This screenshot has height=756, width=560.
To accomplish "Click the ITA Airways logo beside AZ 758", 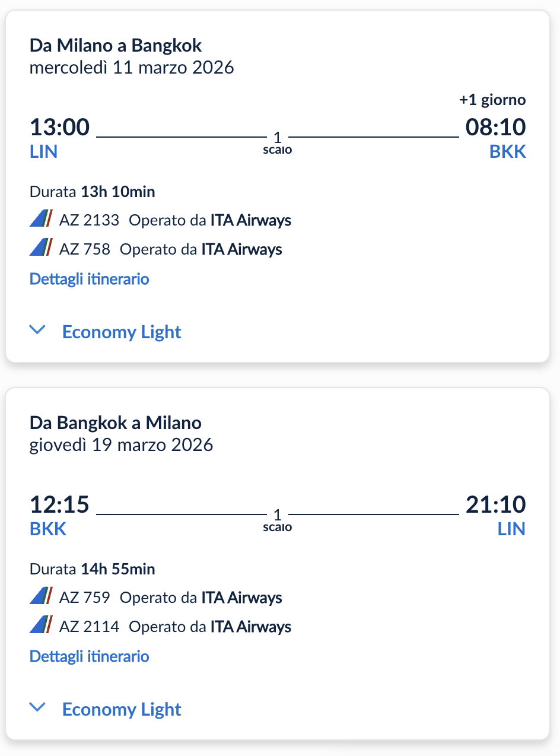I will 42,248.
